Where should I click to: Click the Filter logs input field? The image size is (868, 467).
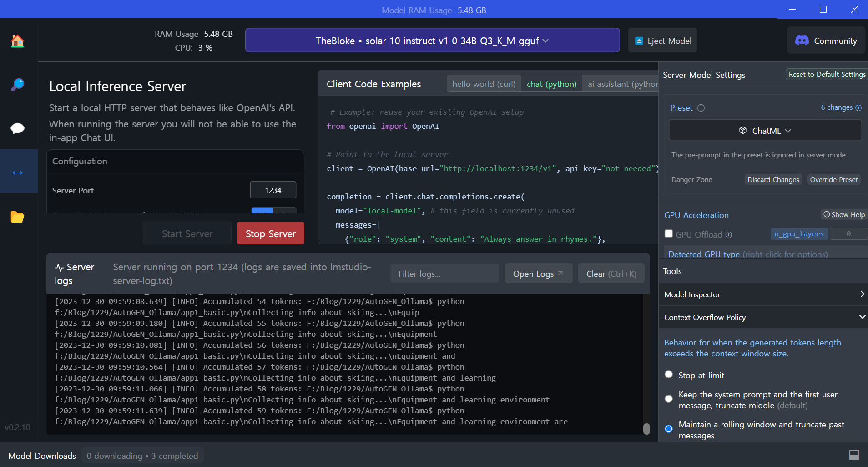pyautogui.click(x=444, y=274)
